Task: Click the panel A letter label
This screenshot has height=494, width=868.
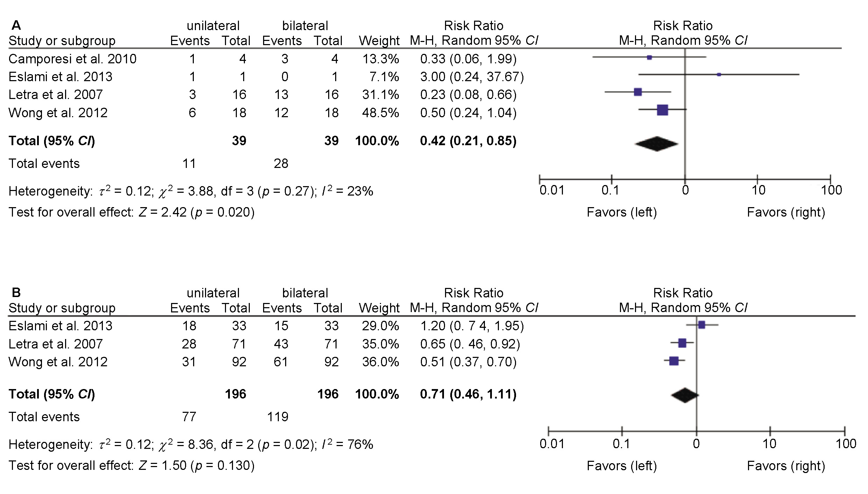Action: click(16, 26)
